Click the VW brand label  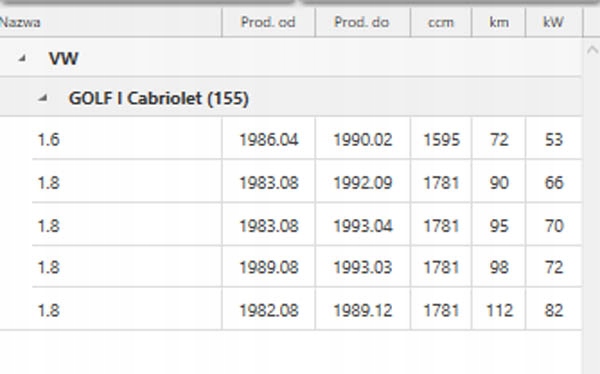tap(64, 59)
